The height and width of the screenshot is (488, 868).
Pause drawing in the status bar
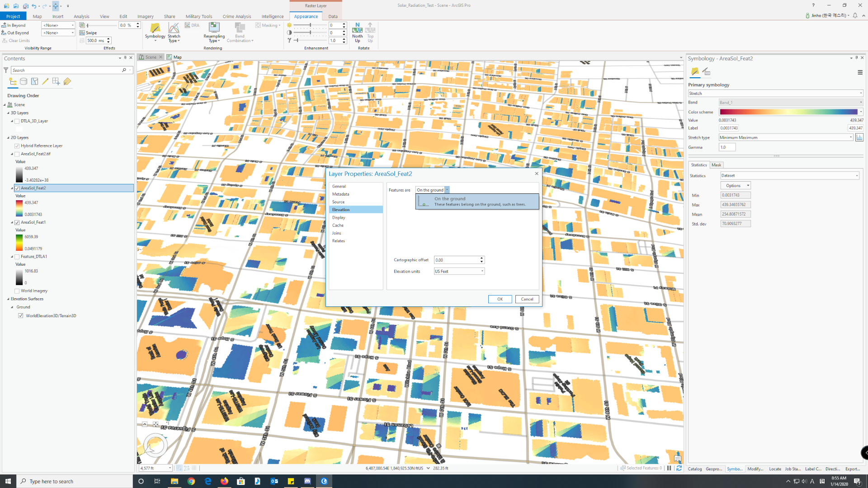(x=669, y=468)
